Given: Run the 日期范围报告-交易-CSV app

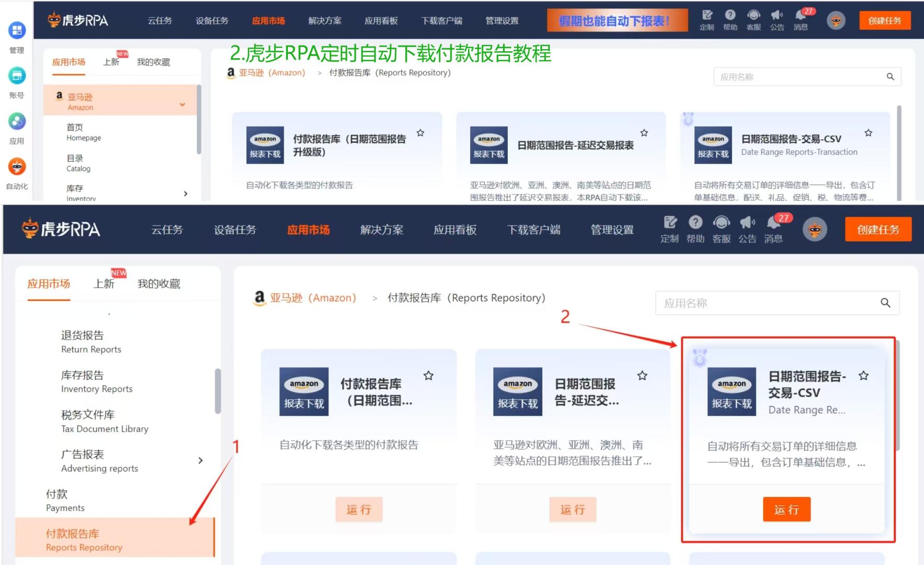Looking at the screenshot, I should pos(786,509).
